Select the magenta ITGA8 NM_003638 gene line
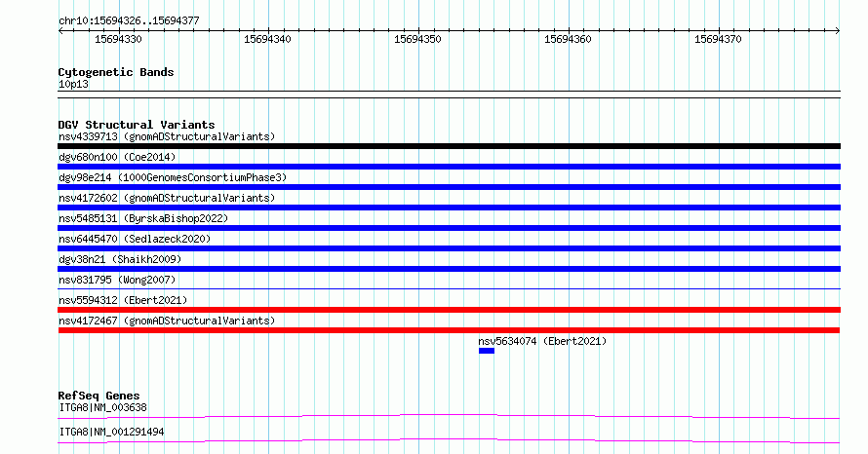 [449, 416]
